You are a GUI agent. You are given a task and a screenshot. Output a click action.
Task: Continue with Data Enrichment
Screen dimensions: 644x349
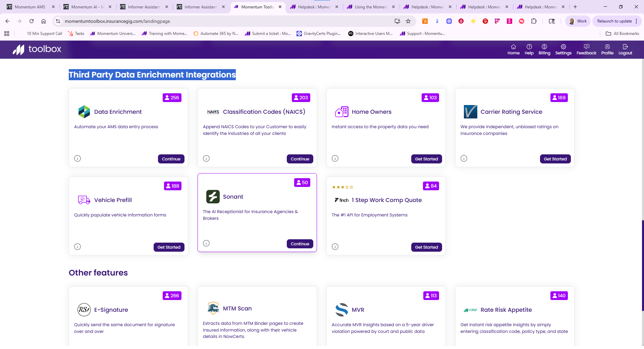click(x=171, y=159)
